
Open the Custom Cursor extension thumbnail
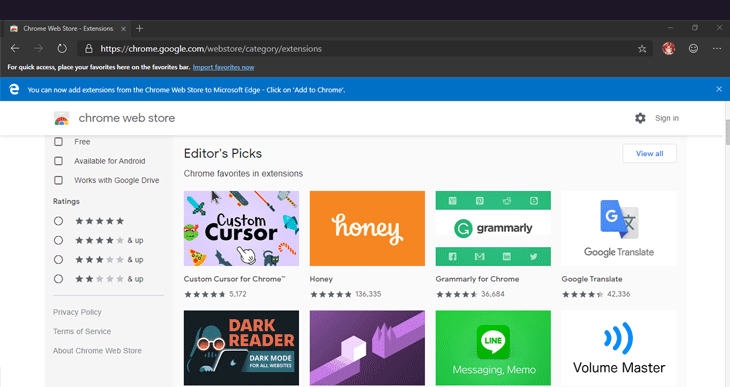[241, 228]
